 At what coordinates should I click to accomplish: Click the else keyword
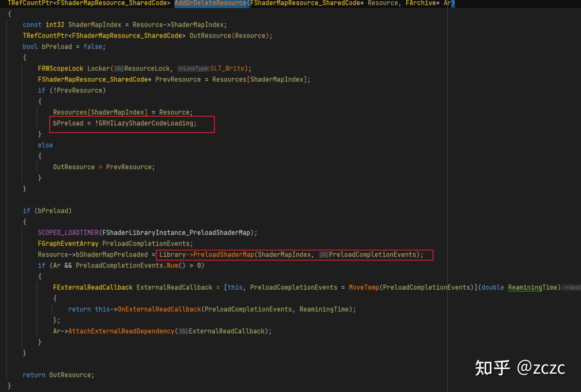(x=45, y=145)
